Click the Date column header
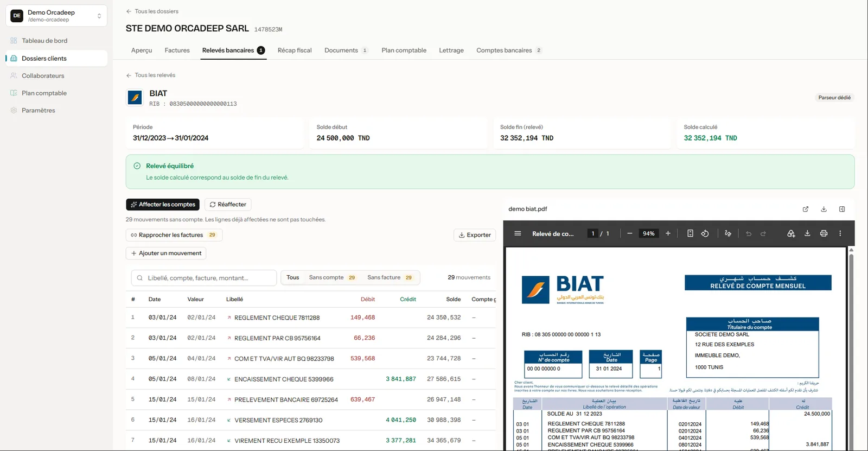 point(155,300)
